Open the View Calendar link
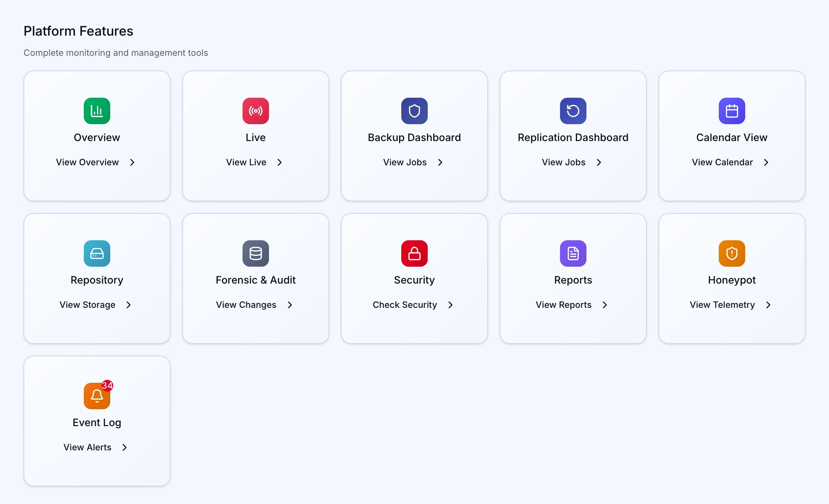The height and width of the screenshot is (504, 829). point(722,162)
